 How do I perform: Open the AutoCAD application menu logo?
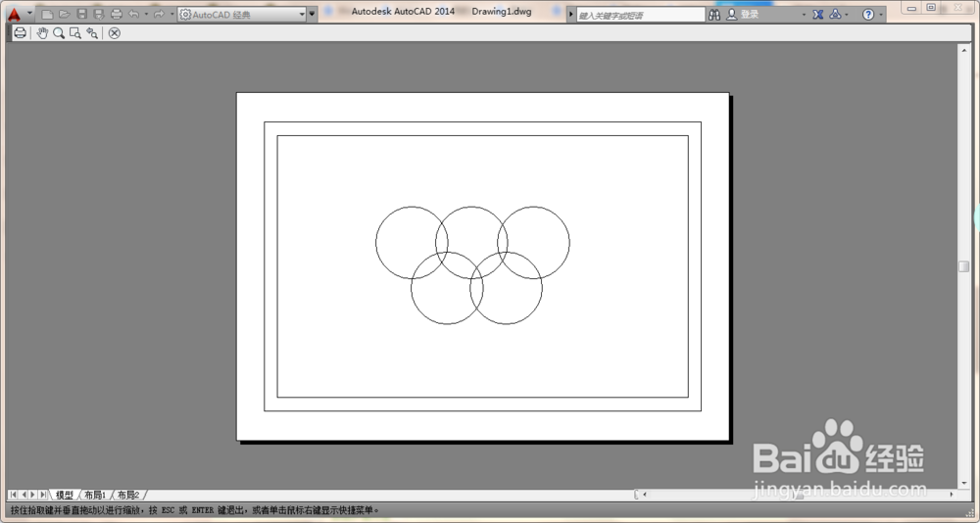pyautogui.click(x=14, y=14)
